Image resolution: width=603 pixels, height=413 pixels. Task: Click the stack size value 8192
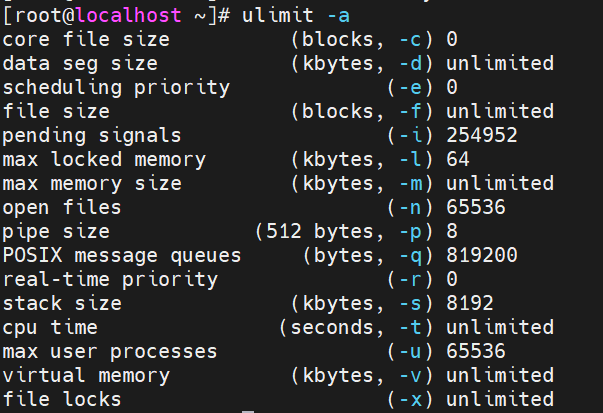[x=470, y=303]
